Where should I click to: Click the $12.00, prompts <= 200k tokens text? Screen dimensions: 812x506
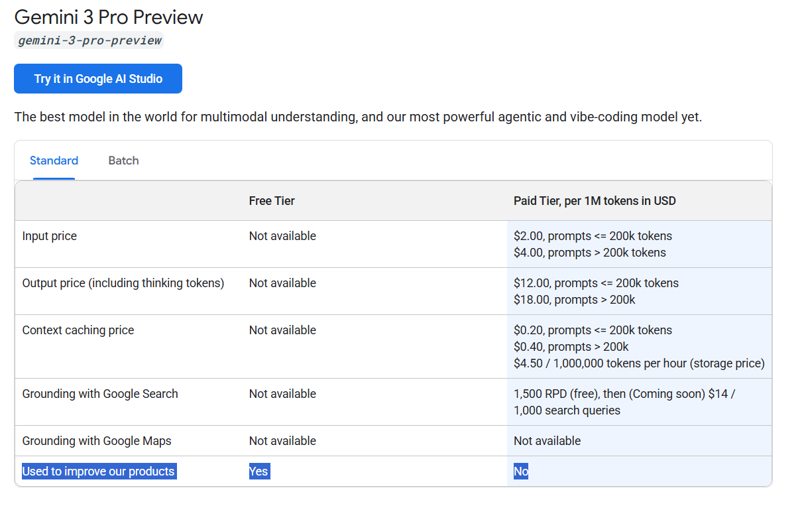point(596,283)
